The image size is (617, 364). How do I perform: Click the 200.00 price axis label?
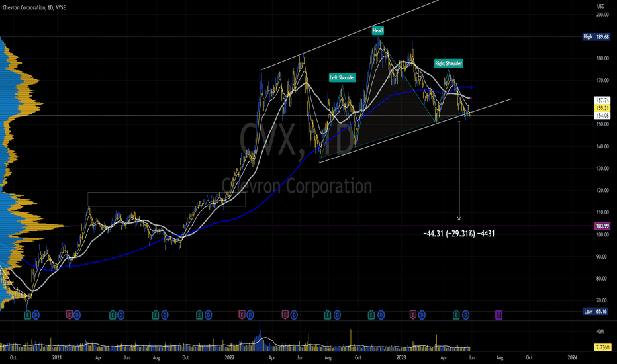[x=602, y=15]
